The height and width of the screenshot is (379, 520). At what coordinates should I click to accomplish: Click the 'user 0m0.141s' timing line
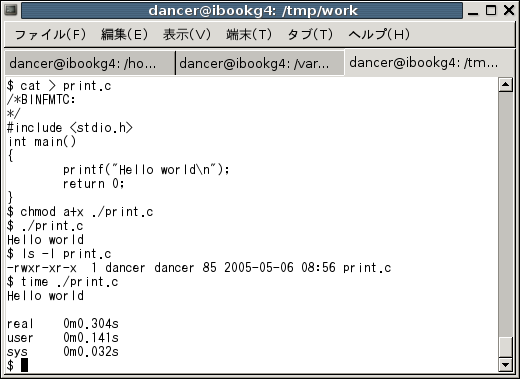coord(63,338)
